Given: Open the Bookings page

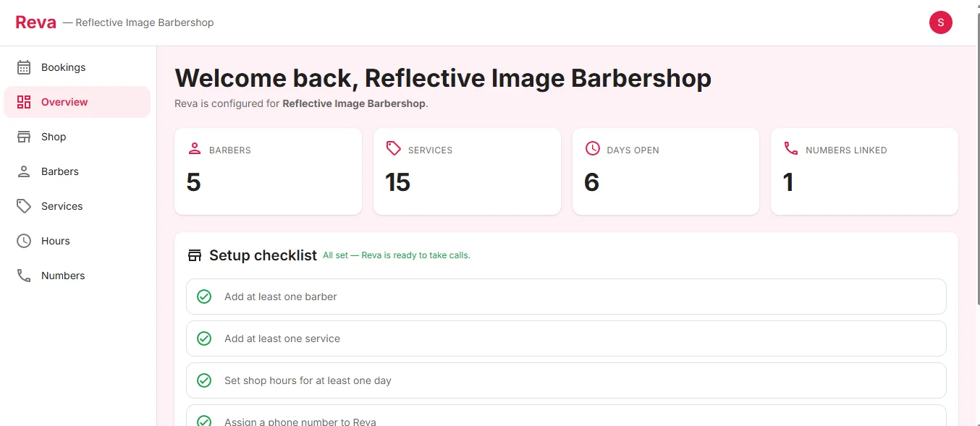Looking at the screenshot, I should pos(77,67).
